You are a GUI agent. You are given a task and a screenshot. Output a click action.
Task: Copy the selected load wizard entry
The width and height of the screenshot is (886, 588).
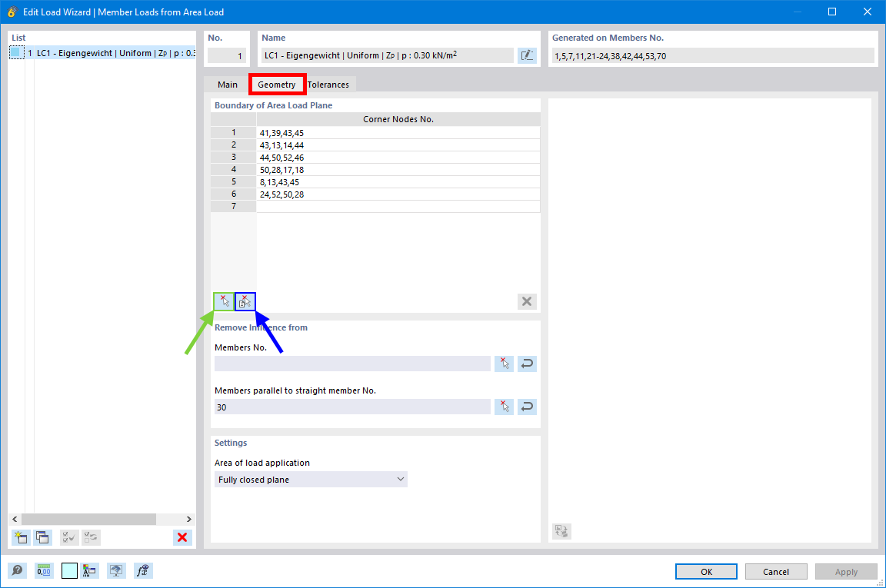pyautogui.click(x=42, y=537)
